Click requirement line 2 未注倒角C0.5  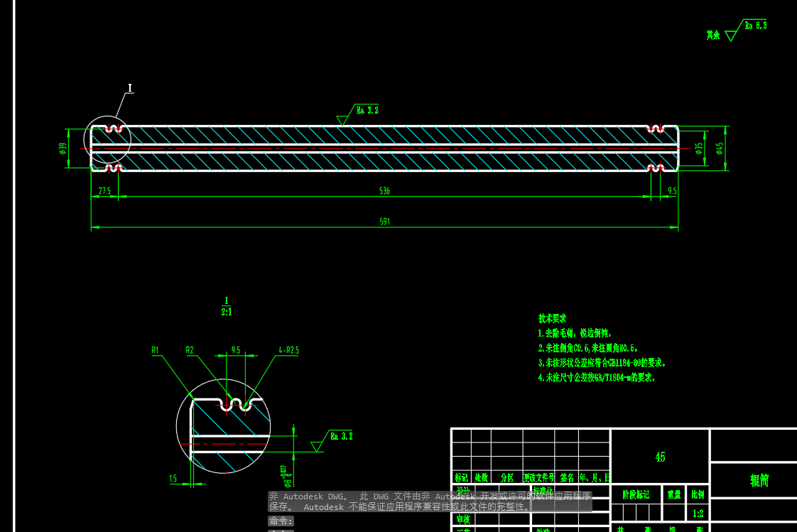point(588,348)
